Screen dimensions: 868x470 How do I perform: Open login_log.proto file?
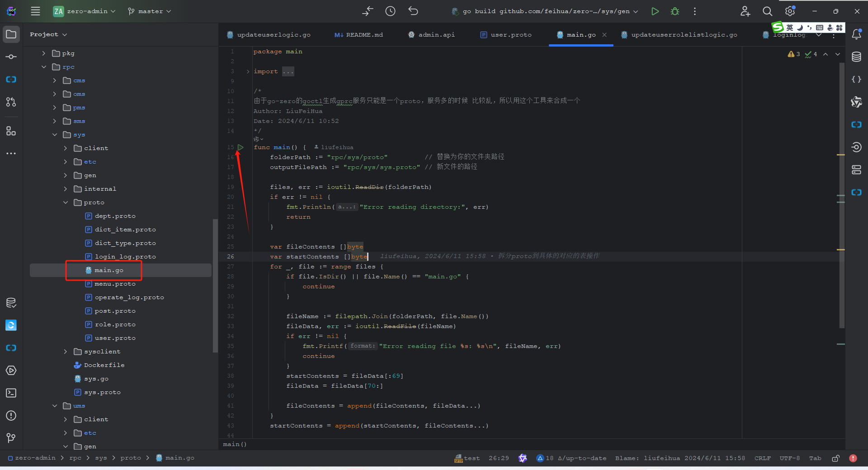[x=125, y=257]
